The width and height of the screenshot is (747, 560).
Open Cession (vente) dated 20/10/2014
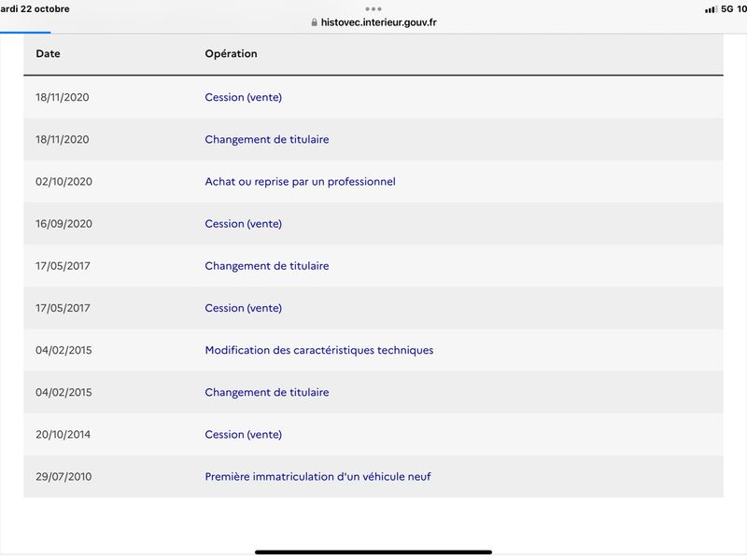pos(244,434)
